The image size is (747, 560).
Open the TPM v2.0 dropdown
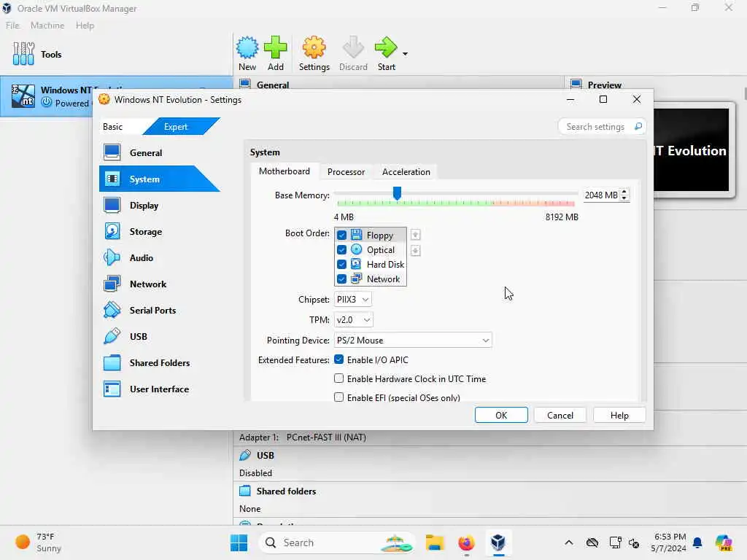[353, 320]
